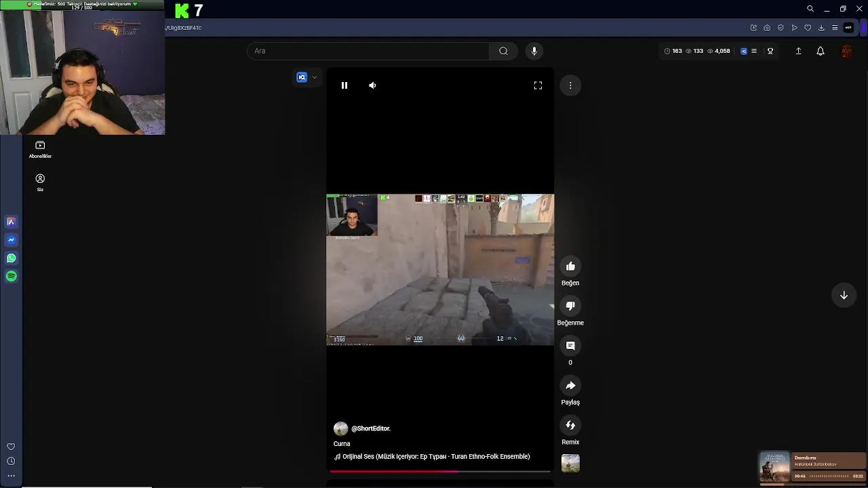Open Abonelikler in the sidebar
The height and width of the screenshot is (488, 868).
click(x=40, y=150)
